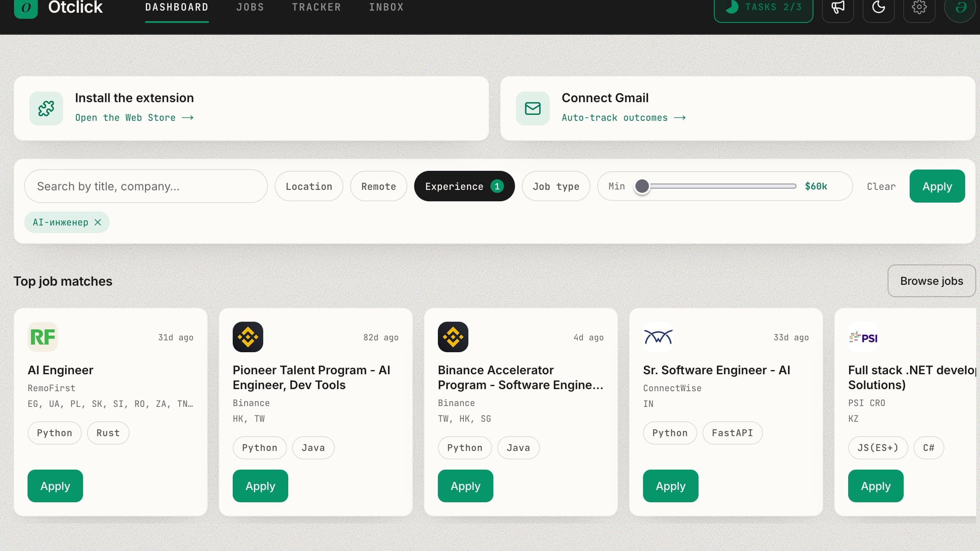The image size is (980, 551).
Task: Apply to Binance Accelerator Program job
Action: click(x=465, y=486)
